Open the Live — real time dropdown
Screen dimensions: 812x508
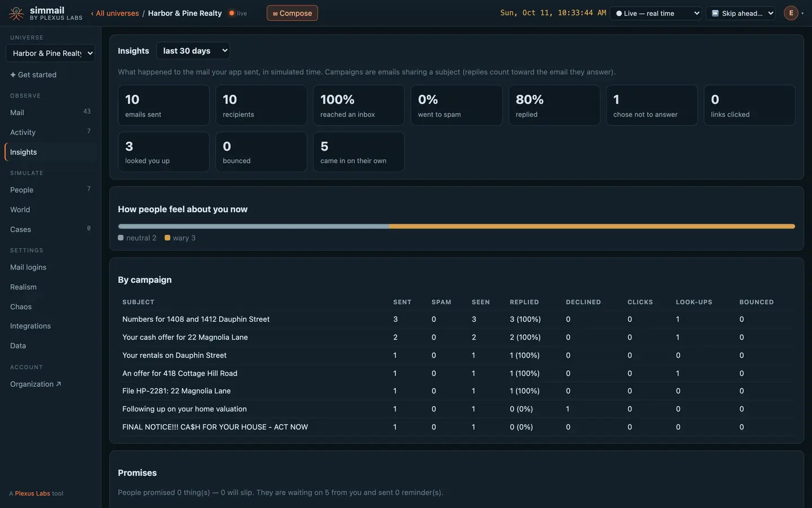656,13
